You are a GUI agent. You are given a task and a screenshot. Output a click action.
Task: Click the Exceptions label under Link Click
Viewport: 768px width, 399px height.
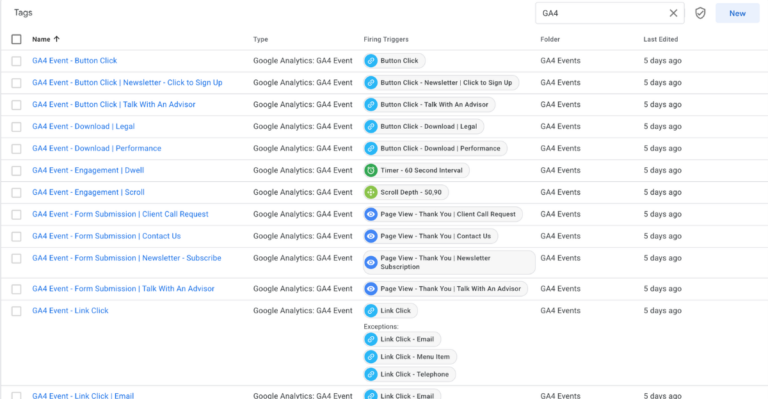point(381,327)
